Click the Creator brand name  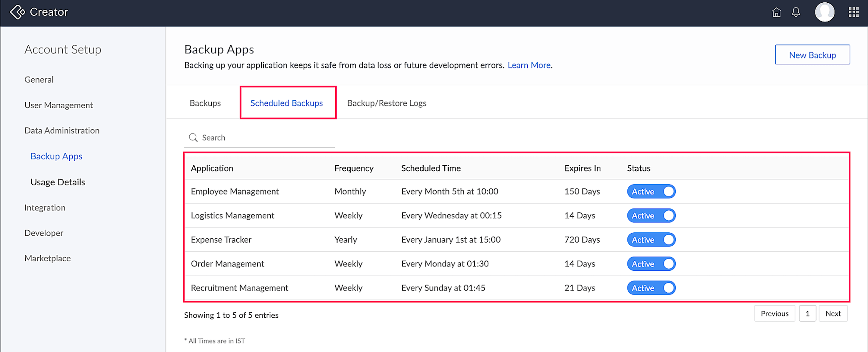click(x=49, y=12)
